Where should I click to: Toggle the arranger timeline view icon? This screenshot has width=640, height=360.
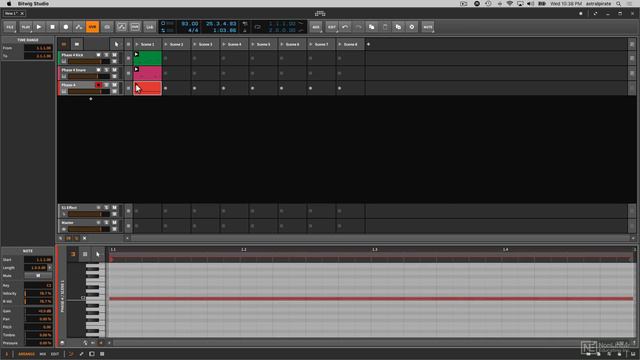tap(77, 44)
